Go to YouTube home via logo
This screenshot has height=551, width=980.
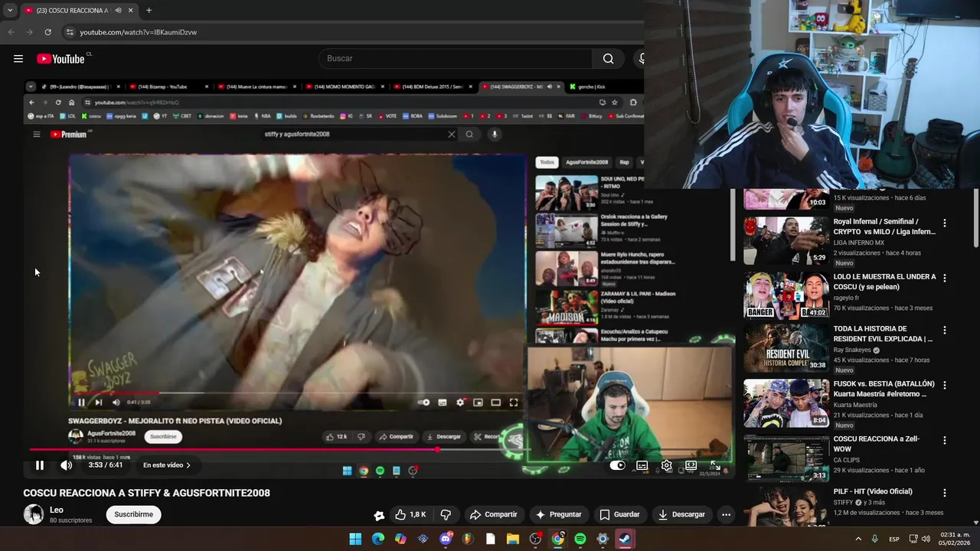[x=60, y=59]
